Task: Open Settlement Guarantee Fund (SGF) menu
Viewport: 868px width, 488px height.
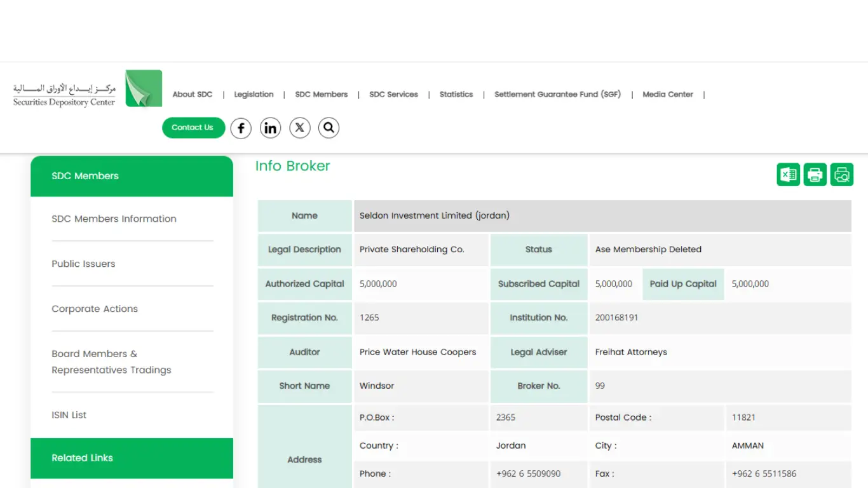Action: tap(558, 94)
